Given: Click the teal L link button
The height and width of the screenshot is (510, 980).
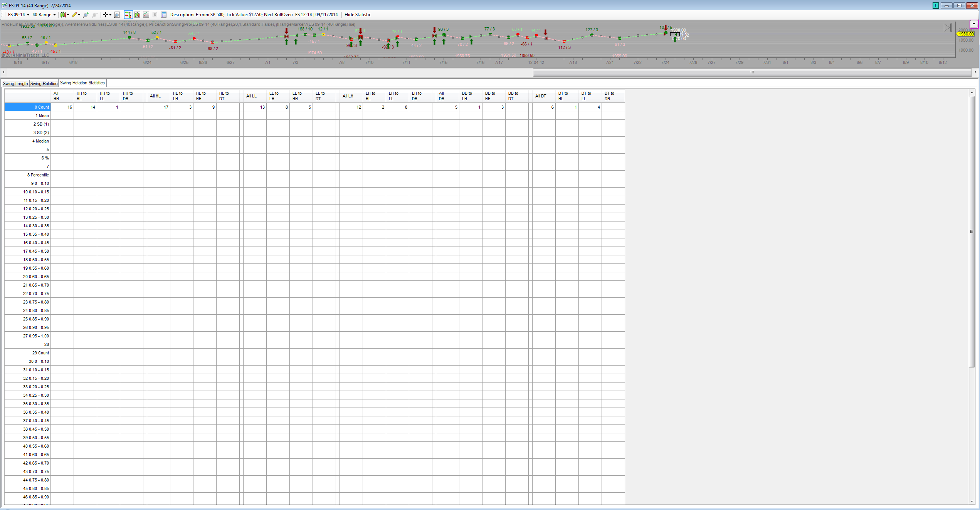Looking at the screenshot, I should pos(935,5).
